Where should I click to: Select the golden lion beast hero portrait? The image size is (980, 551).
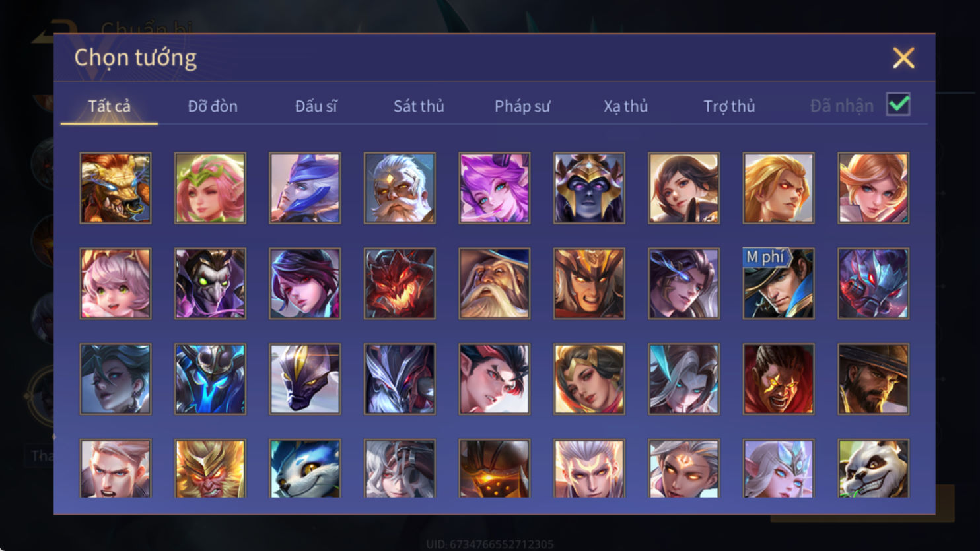pyautogui.click(x=116, y=188)
